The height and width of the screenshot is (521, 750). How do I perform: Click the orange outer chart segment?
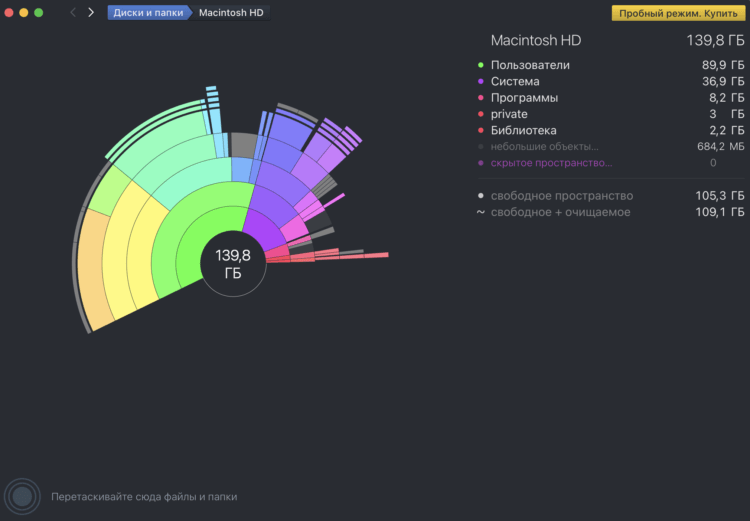[92, 268]
